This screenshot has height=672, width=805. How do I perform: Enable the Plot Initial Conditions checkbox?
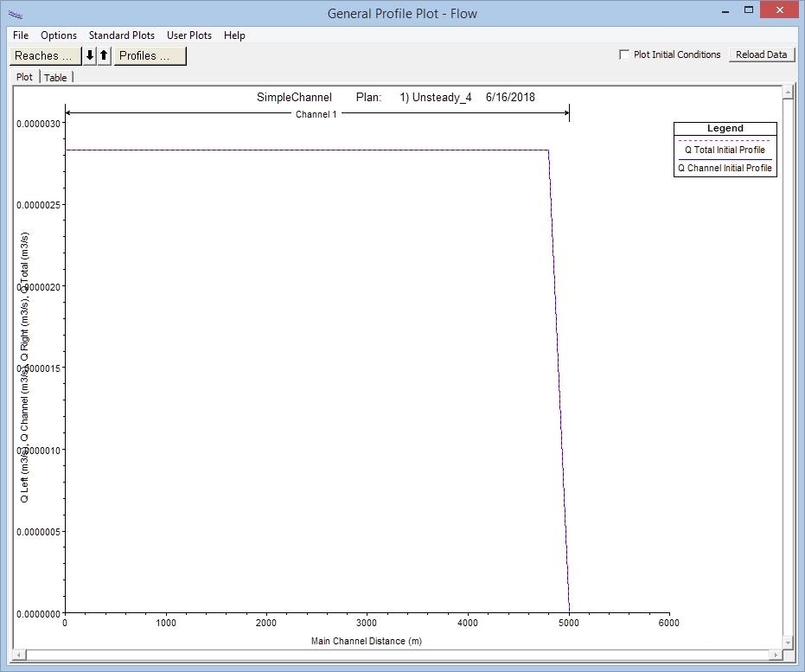point(624,54)
